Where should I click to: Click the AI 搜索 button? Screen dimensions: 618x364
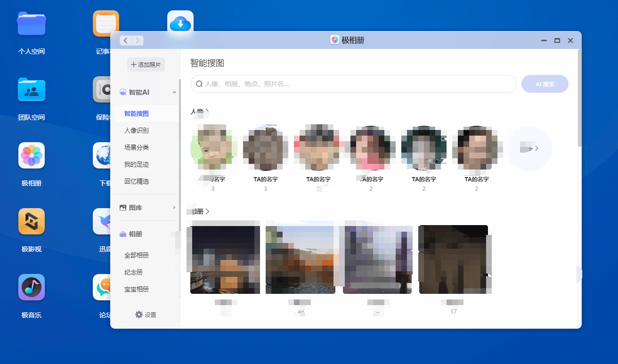coord(545,84)
